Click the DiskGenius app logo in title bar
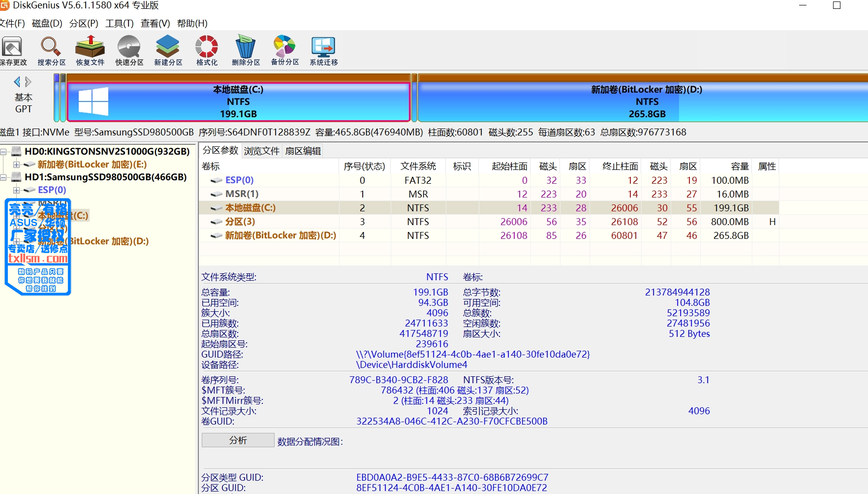Image resolution: width=868 pixels, height=494 pixels. [x=4, y=5]
